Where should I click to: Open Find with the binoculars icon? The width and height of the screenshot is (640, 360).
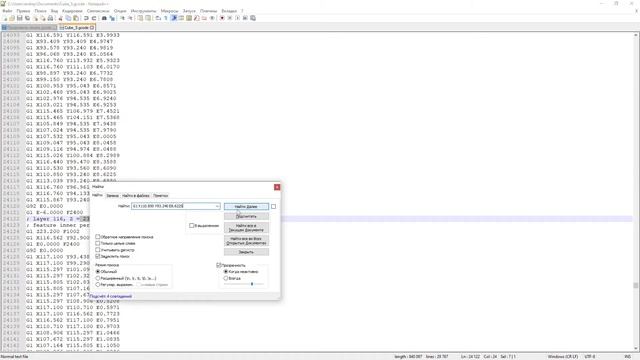tap(104, 18)
